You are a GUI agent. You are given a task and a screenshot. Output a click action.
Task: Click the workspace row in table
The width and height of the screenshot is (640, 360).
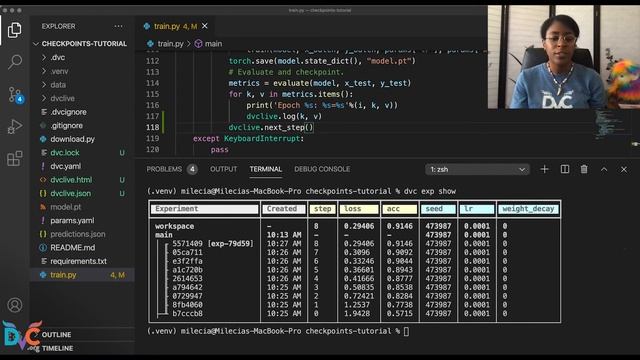tap(174, 226)
